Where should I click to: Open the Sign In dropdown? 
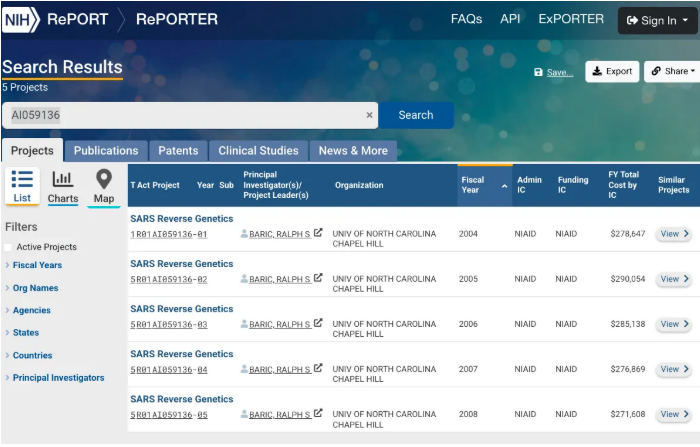pyautogui.click(x=657, y=21)
